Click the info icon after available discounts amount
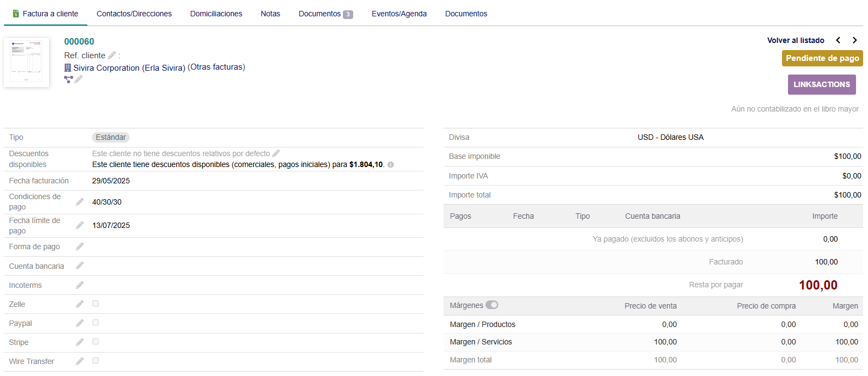The height and width of the screenshot is (376, 868). (x=391, y=164)
